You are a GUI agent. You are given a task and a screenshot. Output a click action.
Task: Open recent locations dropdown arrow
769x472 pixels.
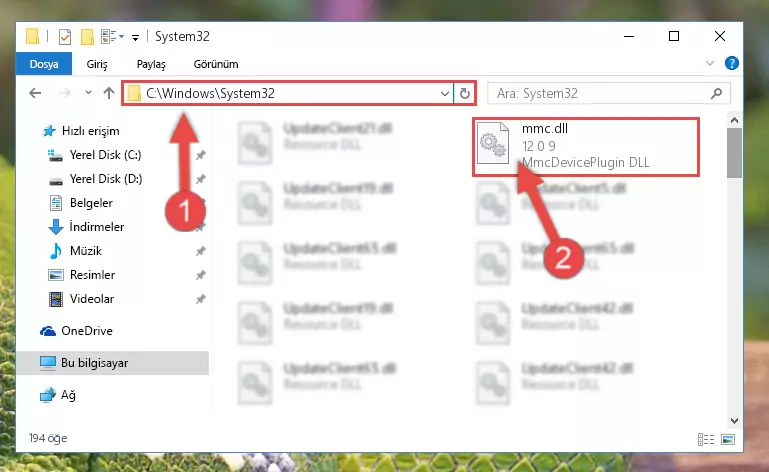(x=88, y=93)
